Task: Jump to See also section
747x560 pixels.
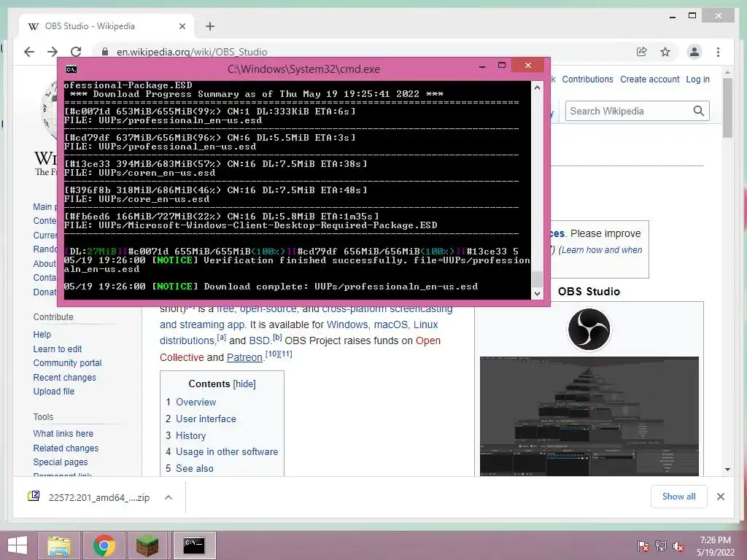Action: click(194, 469)
